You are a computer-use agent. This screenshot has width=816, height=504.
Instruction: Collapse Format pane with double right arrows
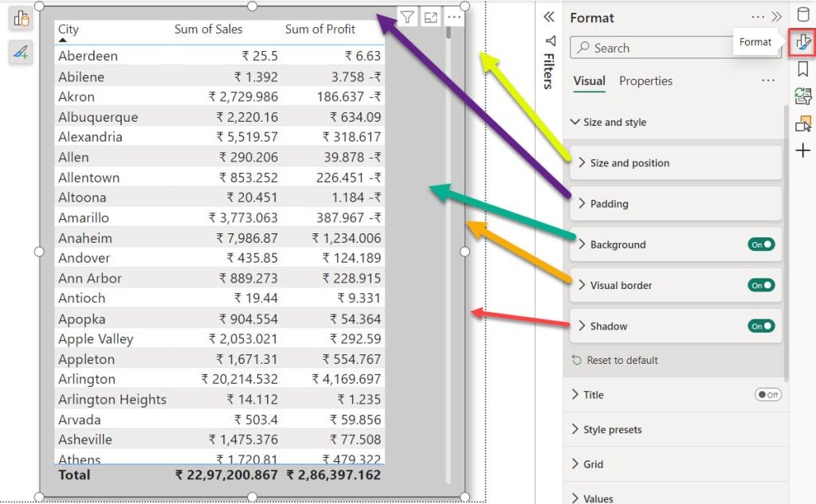pyautogui.click(x=776, y=18)
